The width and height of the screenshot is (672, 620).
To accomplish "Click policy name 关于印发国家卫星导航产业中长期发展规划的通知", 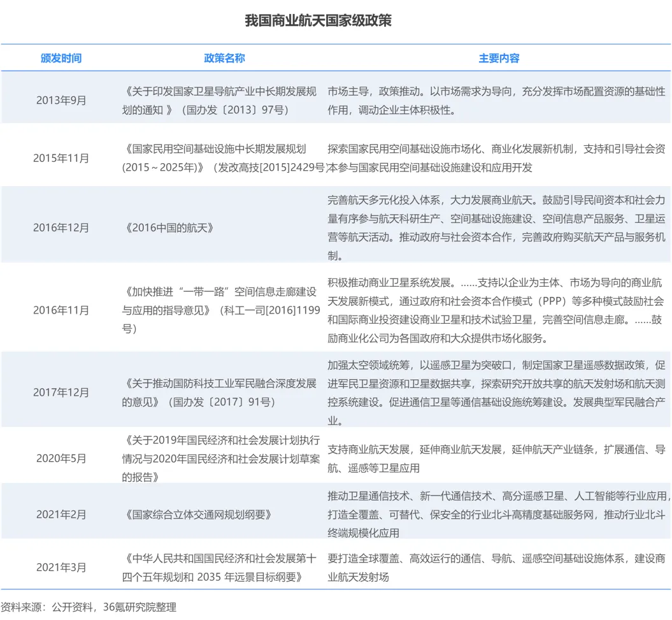I will tap(219, 101).
